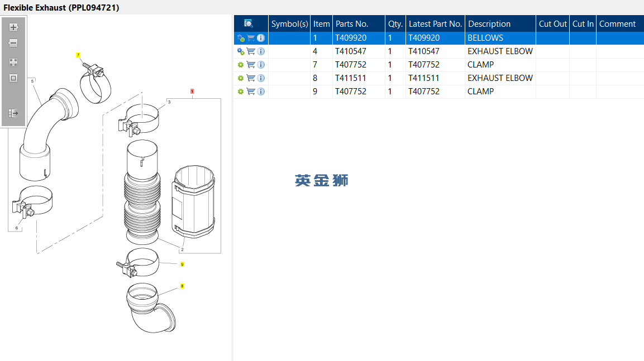
Task: Open info for item 7 CLAMP
Action: click(x=261, y=65)
